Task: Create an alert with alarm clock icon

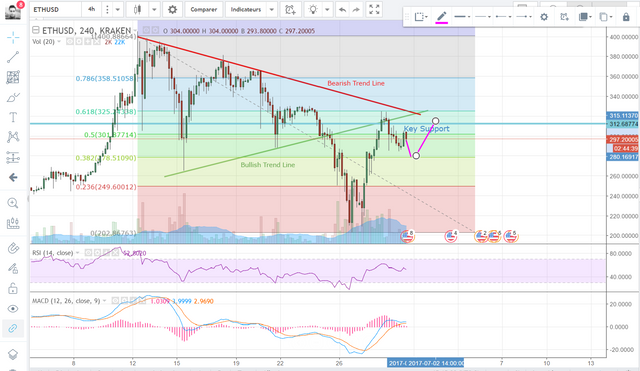Action: pos(290,9)
